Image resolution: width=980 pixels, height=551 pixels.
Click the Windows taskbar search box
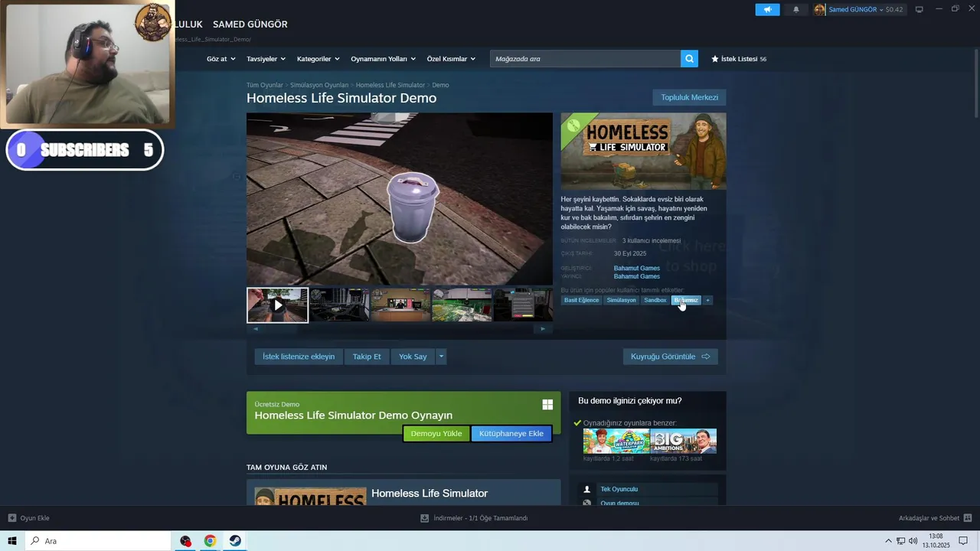coord(98,541)
